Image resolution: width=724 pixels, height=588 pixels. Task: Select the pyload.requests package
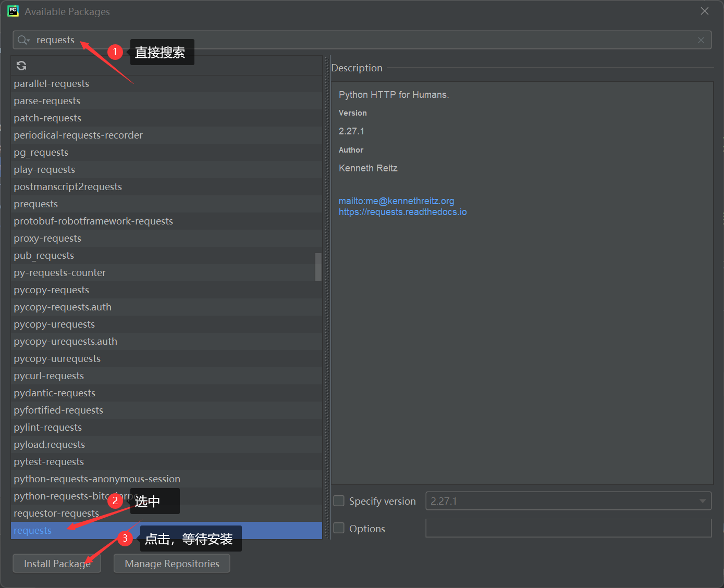click(x=167, y=445)
